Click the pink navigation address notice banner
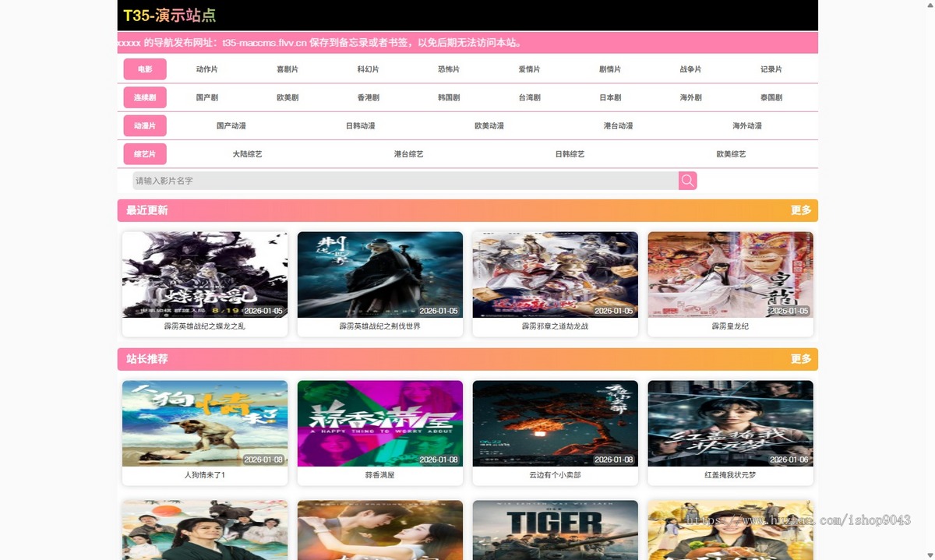The height and width of the screenshot is (560, 935). (x=467, y=43)
